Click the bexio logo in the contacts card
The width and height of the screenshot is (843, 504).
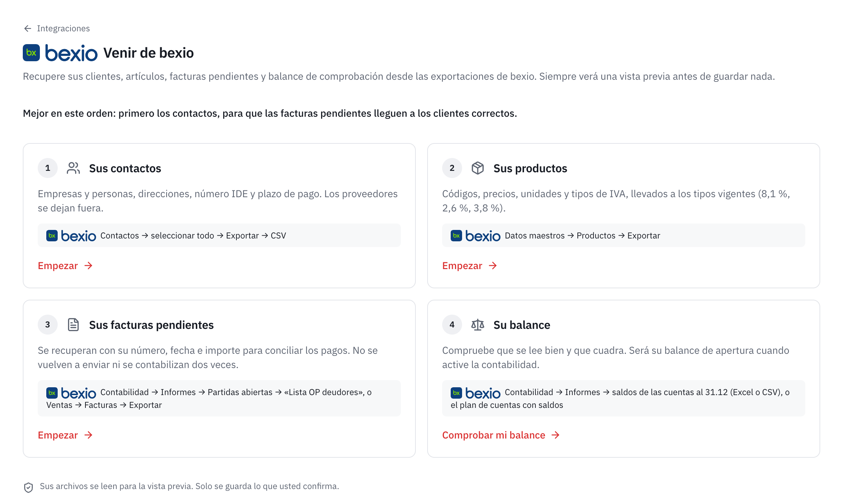71,236
